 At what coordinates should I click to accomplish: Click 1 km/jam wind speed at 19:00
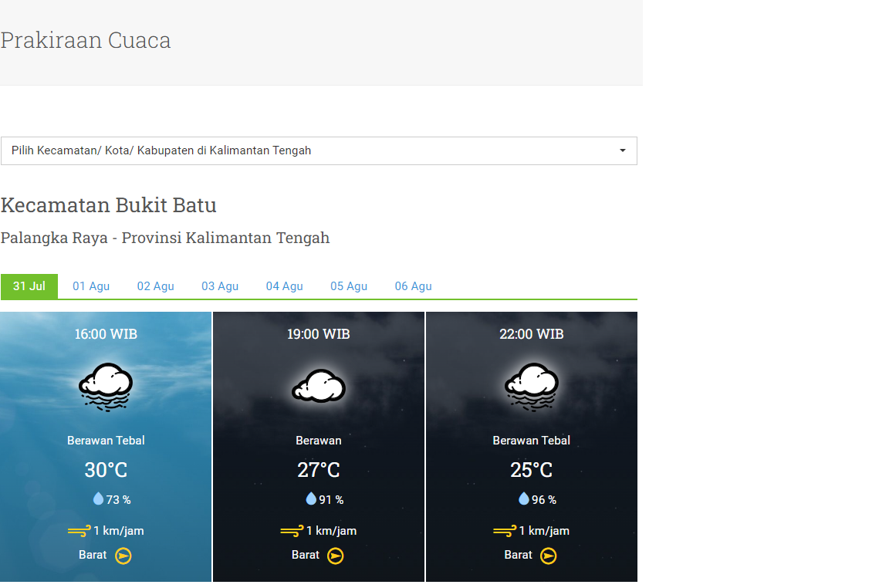(332, 531)
